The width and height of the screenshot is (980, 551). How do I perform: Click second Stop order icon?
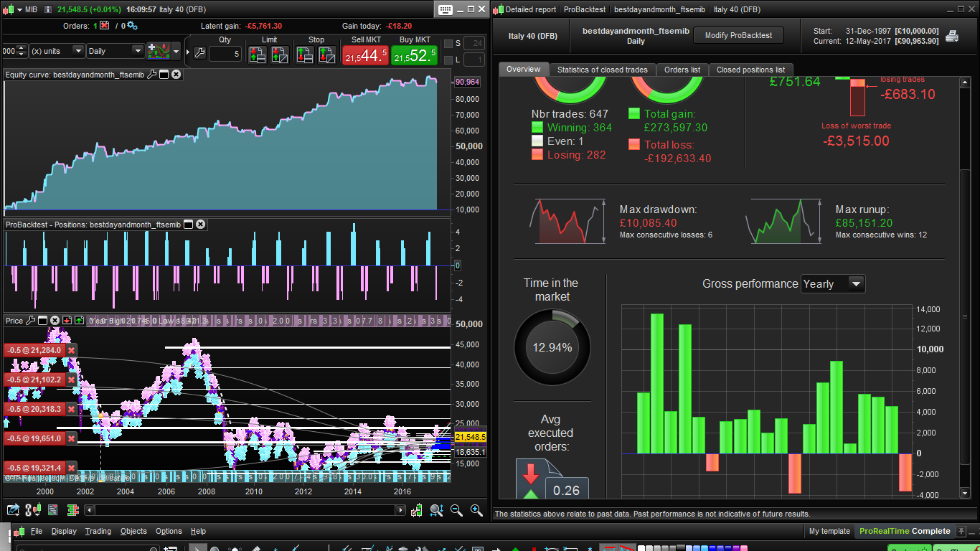[x=326, y=55]
